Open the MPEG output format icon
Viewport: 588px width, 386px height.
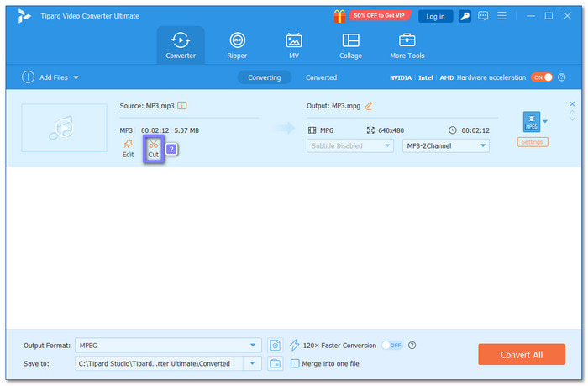531,122
